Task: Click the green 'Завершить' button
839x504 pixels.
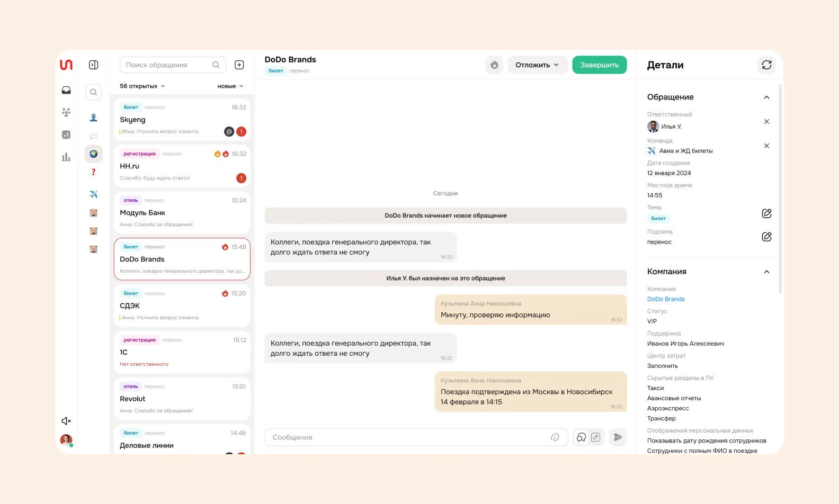Action: tap(600, 65)
